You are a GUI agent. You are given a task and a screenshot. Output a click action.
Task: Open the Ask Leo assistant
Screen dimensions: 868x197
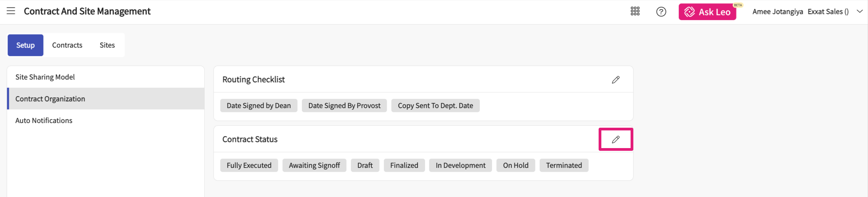tap(707, 12)
